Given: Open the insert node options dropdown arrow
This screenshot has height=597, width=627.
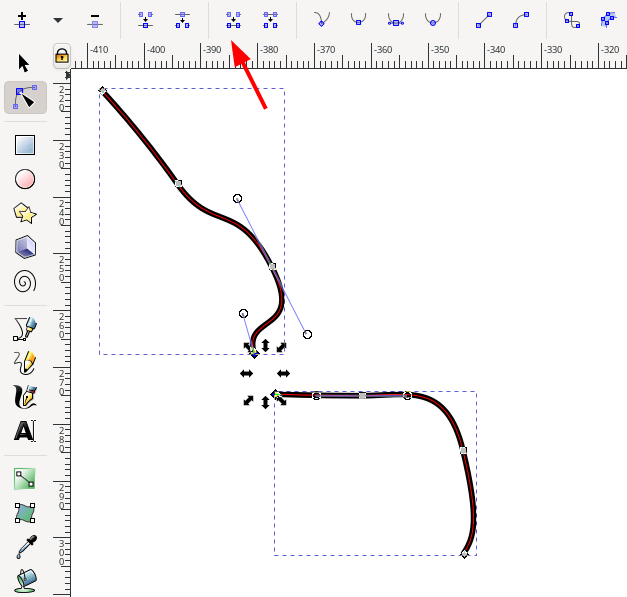Looking at the screenshot, I should tap(57, 19).
